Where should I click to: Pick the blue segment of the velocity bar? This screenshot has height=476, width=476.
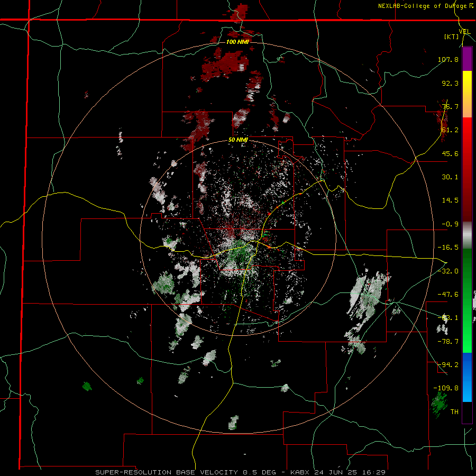pyautogui.click(x=467, y=377)
